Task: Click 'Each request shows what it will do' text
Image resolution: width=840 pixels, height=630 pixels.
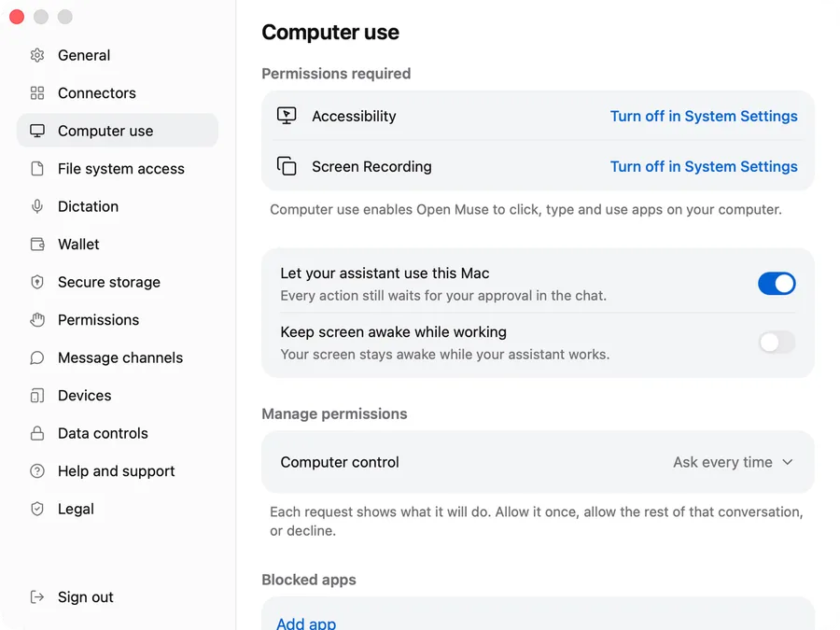Action: 537,521
